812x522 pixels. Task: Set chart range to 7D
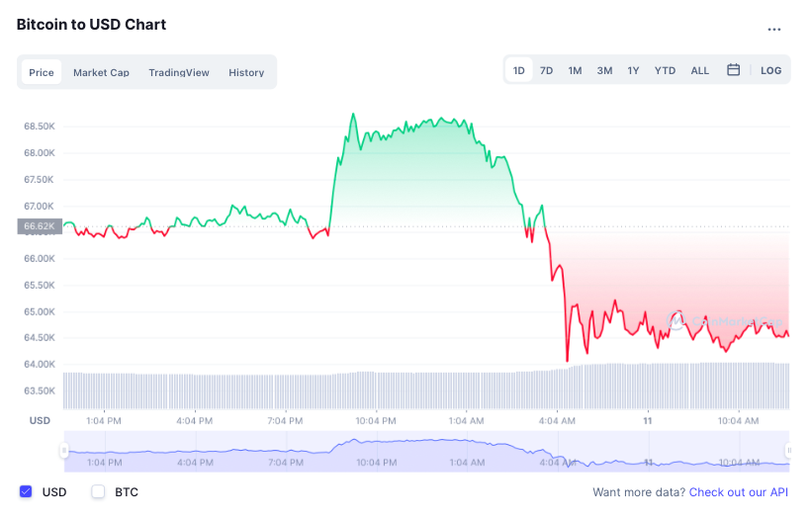pos(546,70)
